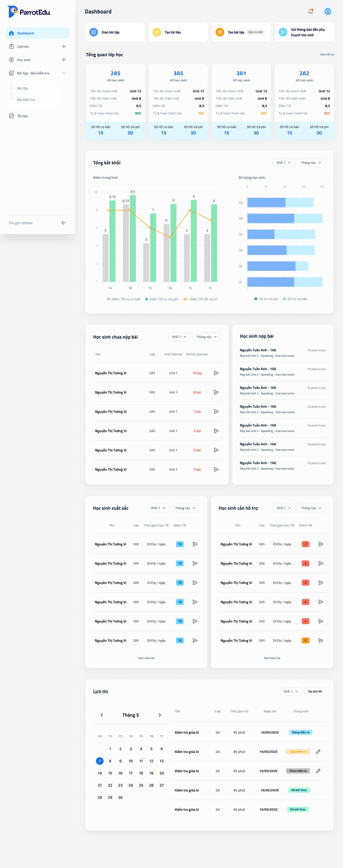
Task: Click the 1C bar in Số lượng học sinh chart
Action: (x=281, y=235)
